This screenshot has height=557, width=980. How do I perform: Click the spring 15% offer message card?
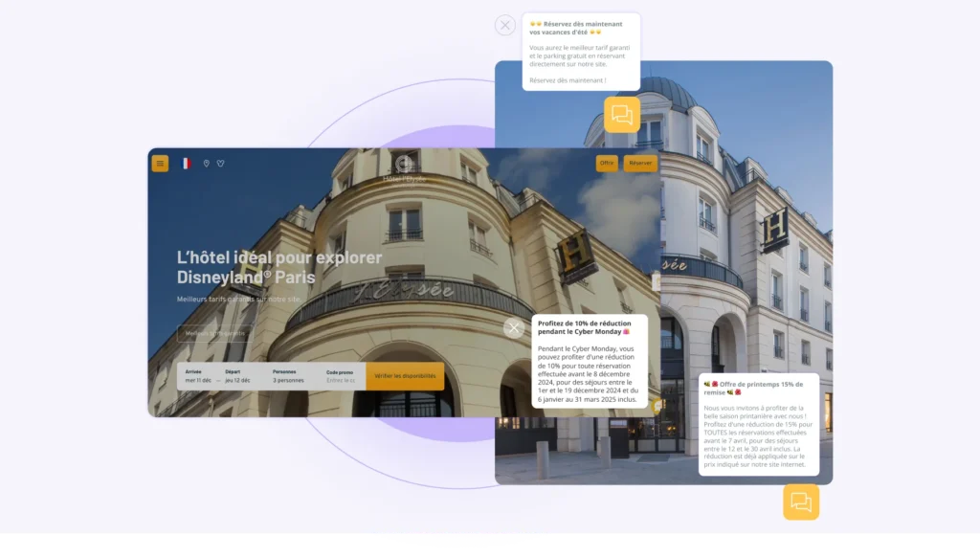pyautogui.click(x=758, y=423)
